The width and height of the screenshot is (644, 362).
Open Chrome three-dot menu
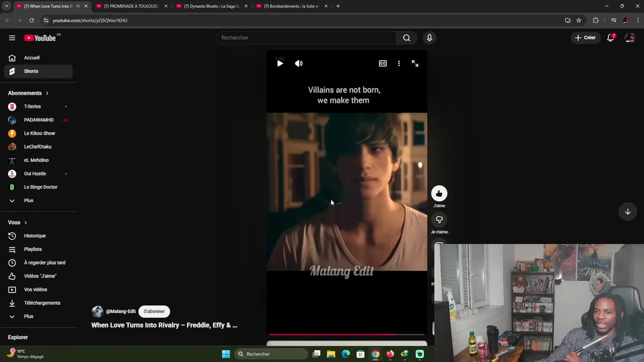tap(638, 21)
